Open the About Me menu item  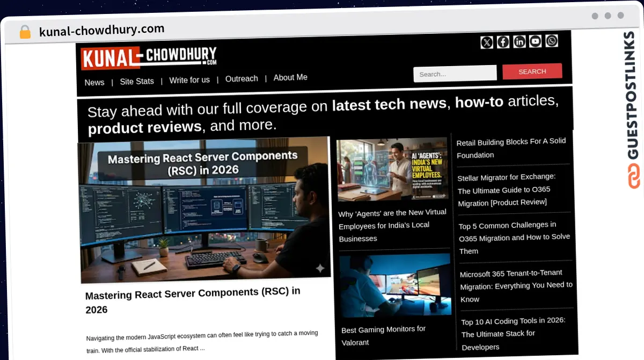point(290,77)
